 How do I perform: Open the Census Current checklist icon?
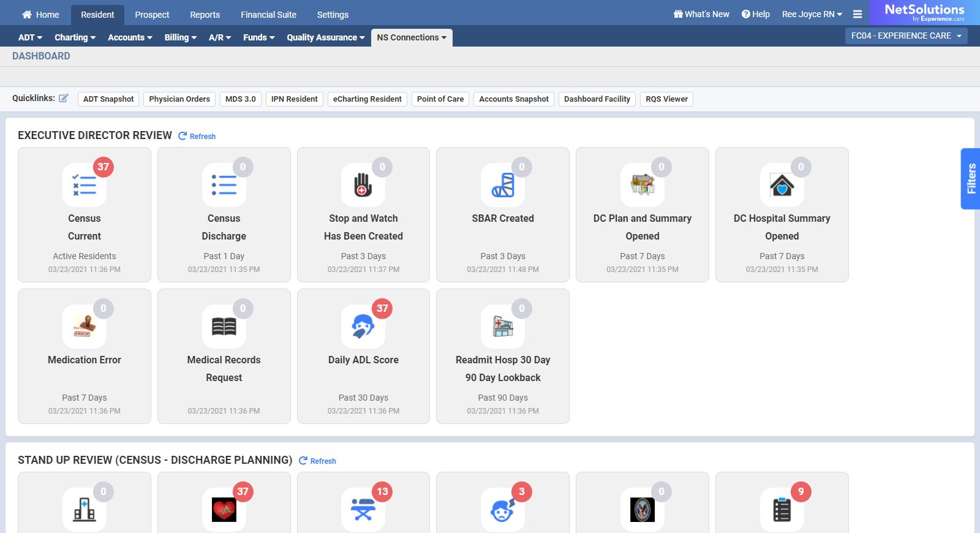click(85, 185)
